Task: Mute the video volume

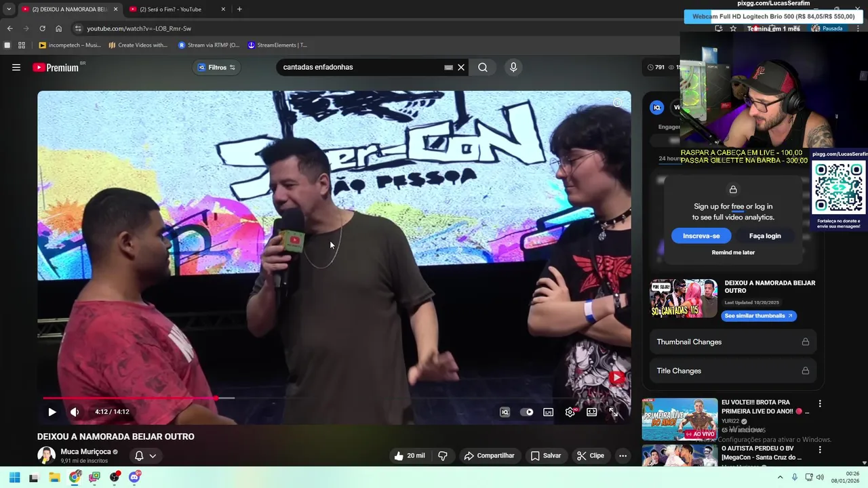Action: click(75, 412)
